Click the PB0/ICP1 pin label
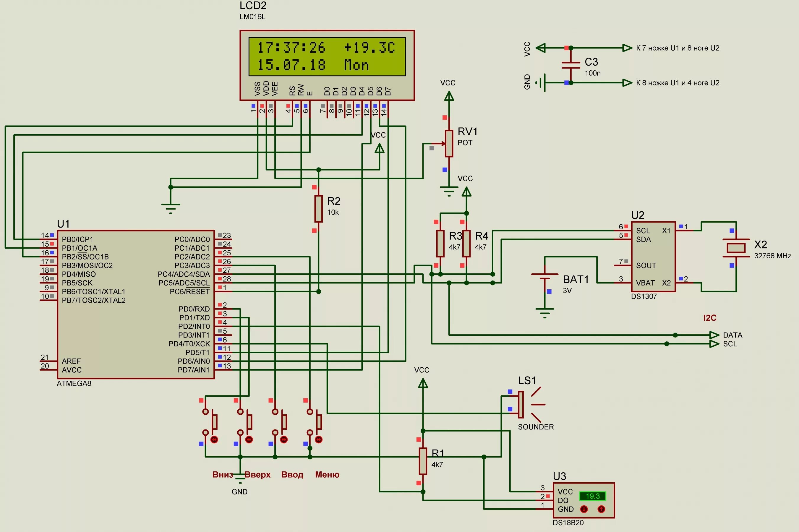 tap(77, 239)
